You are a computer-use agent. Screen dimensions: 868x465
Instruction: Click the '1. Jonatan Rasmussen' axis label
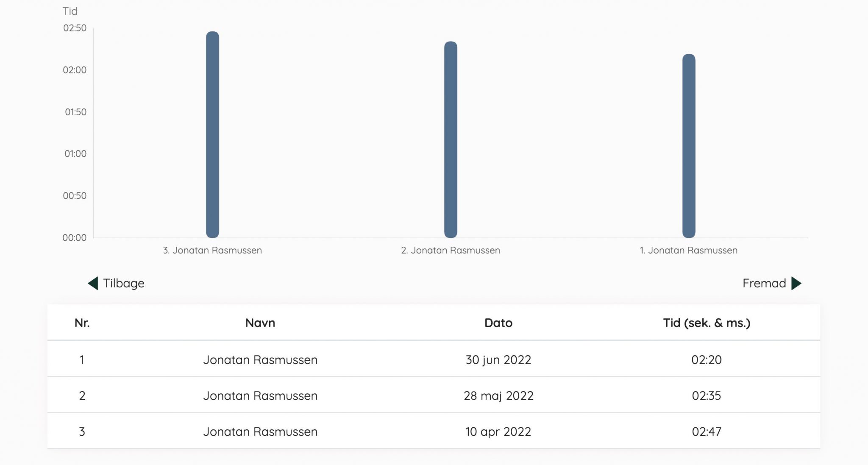click(x=689, y=251)
